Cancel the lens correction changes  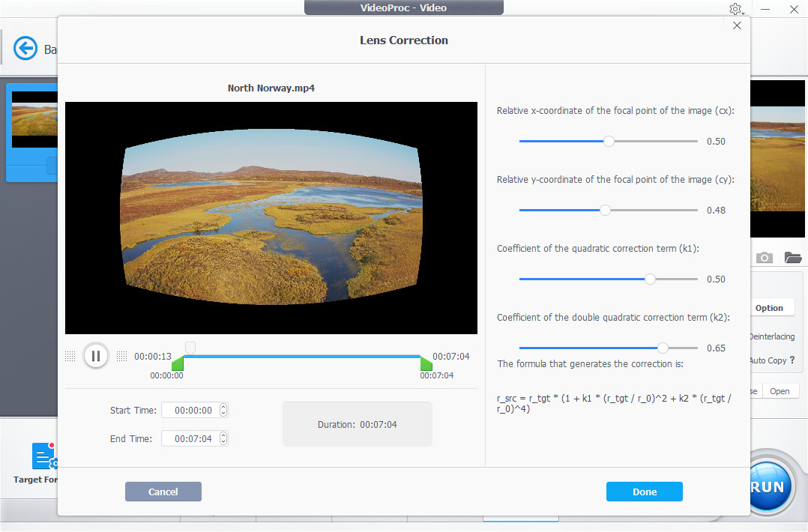click(163, 492)
